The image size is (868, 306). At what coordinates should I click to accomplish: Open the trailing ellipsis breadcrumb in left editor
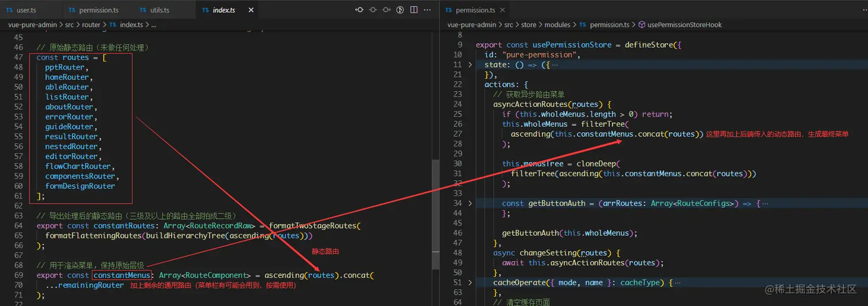click(154, 25)
